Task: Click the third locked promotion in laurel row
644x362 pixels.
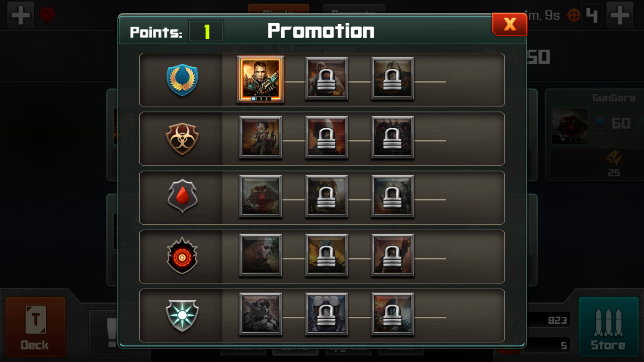Action: click(392, 79)
